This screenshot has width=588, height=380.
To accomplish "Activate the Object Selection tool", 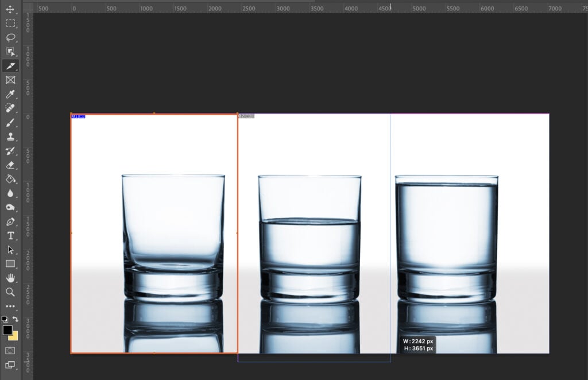I will coord(10,52).
